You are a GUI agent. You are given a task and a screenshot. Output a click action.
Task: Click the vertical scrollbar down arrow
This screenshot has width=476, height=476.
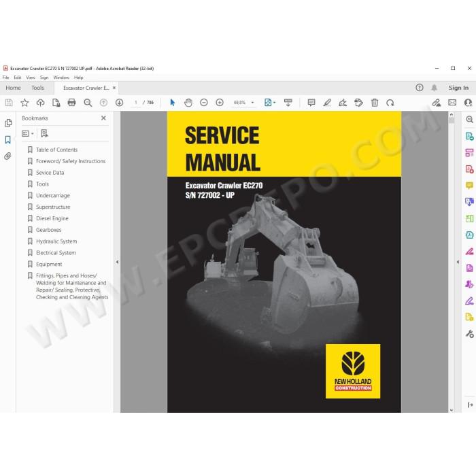pyautogui.click(x=452, y=410)
